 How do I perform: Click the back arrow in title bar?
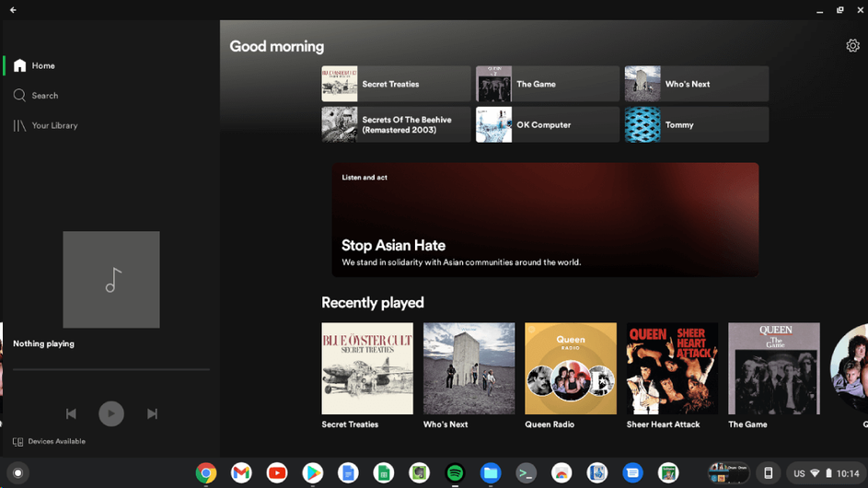(13, 10)
